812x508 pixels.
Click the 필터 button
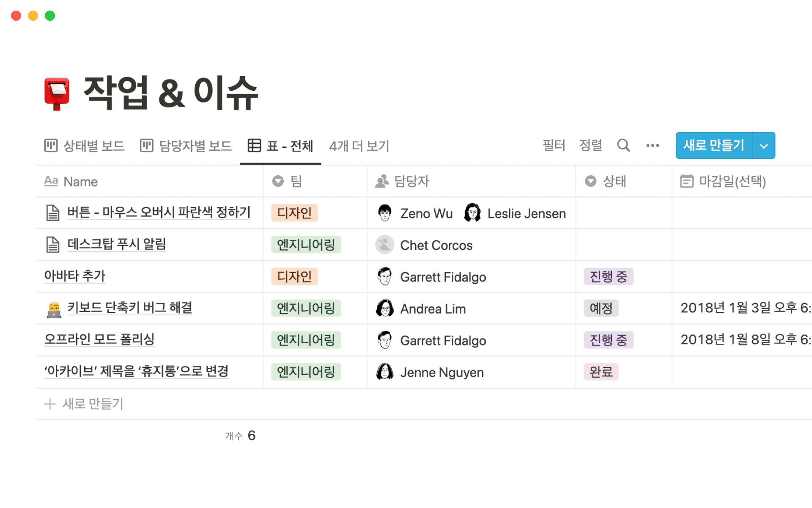click(x=554, y=146)
